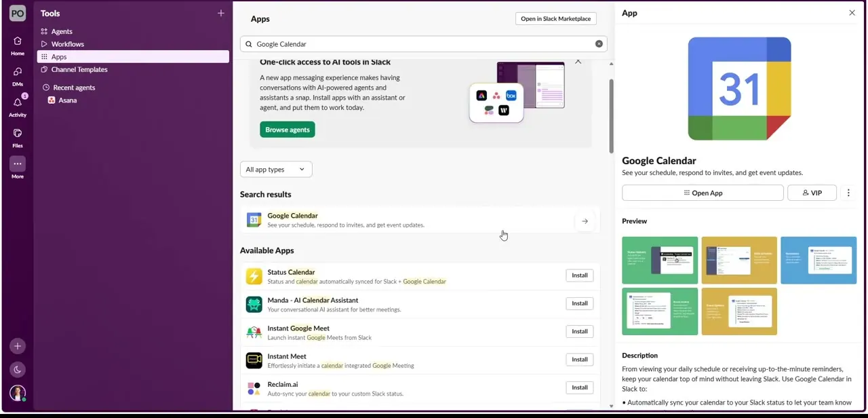Mark Google Calendar as VIP

tap(812, 193)
